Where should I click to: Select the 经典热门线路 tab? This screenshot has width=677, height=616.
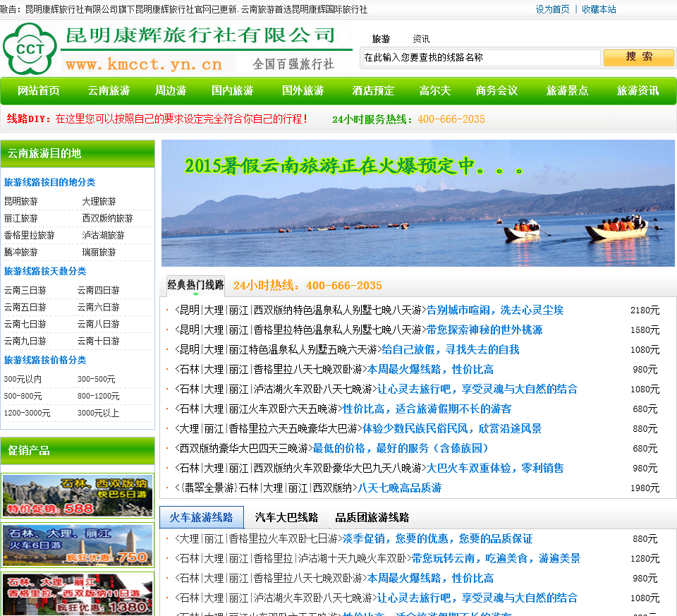(x=195, y=285)
